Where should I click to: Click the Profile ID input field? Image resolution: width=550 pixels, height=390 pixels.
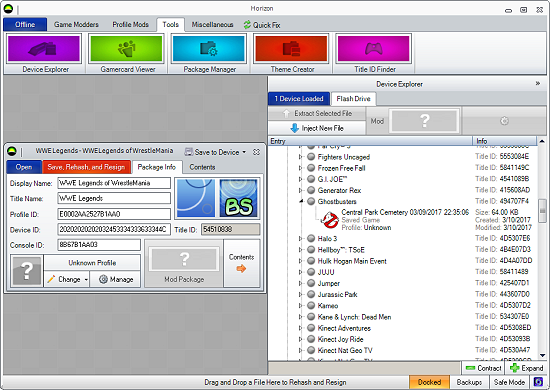[114, 214]
